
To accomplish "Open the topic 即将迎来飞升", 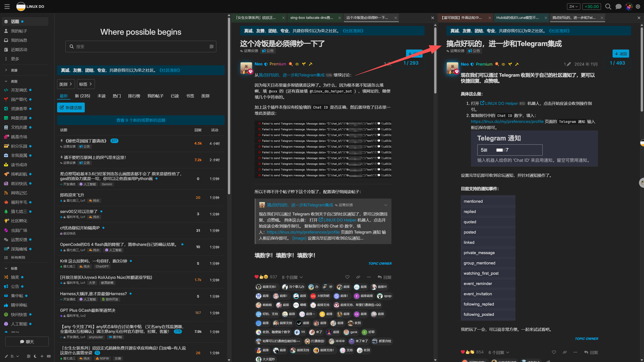I will [x=72, y=195].
